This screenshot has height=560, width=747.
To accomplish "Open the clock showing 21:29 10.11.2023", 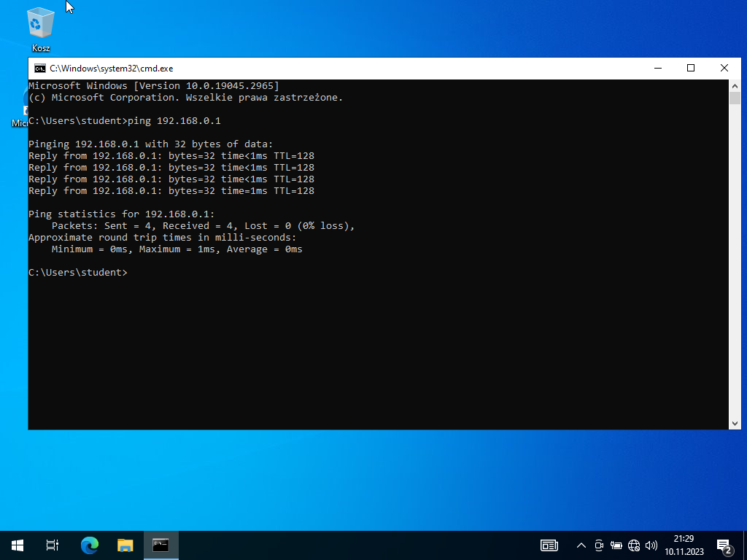I will click(684, 545).
